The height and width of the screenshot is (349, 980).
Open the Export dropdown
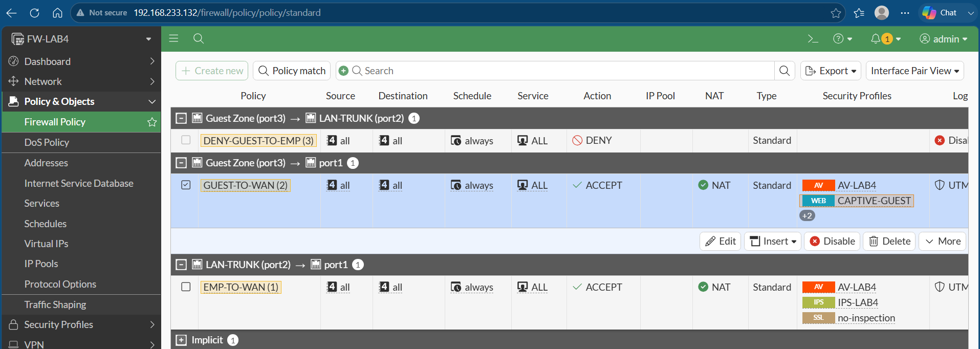831,71
